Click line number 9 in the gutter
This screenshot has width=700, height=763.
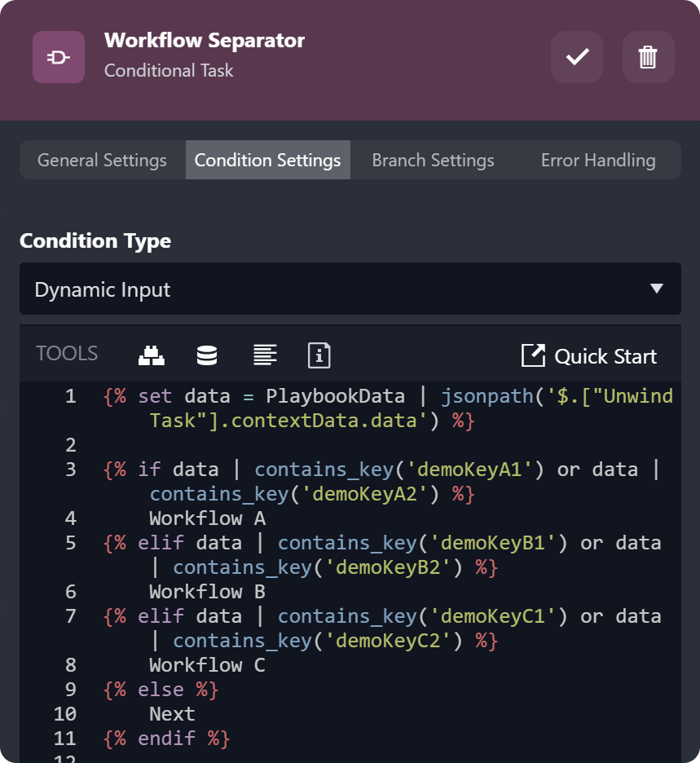coord(70,690)
